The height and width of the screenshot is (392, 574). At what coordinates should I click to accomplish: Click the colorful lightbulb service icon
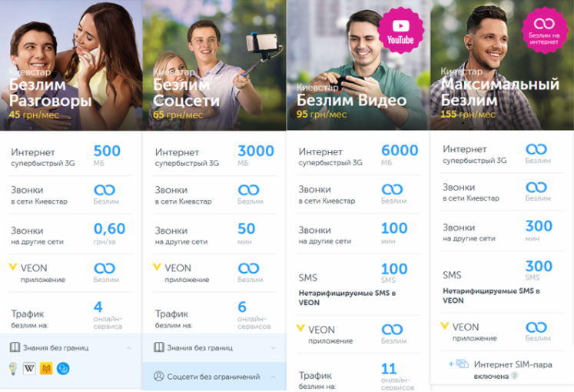(13, 369)
